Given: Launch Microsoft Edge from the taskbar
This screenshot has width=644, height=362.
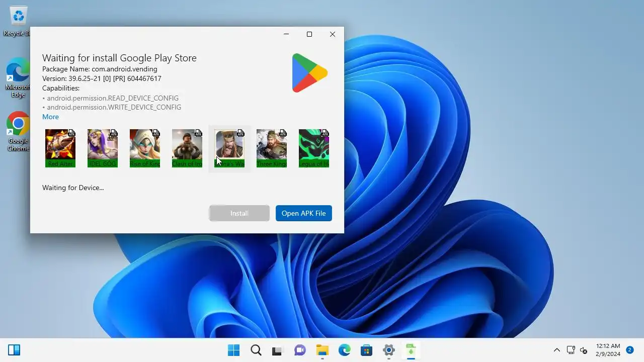Looking at the screenshot, I should (344, 350).
